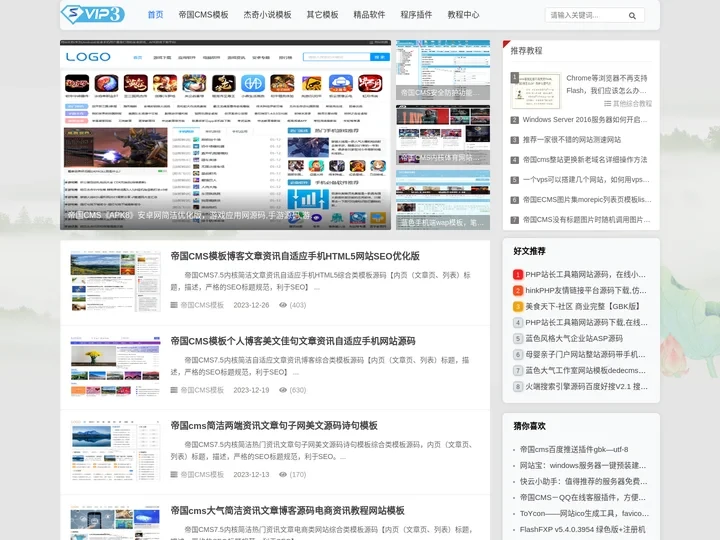
Task: Open FlashFXP v5.4.0.3954 绿色版 link
Action: pos(583,529)
